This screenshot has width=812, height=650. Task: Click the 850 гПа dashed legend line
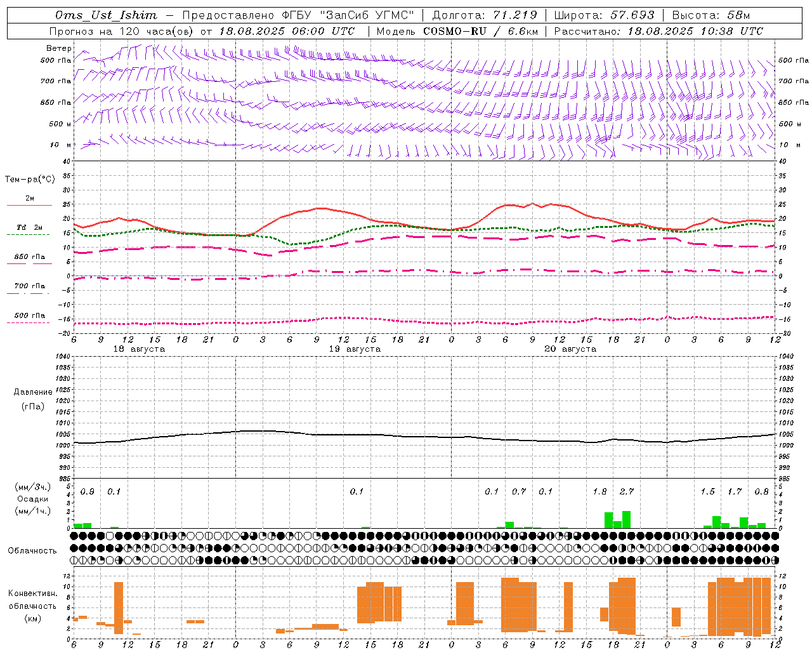tap(29, 263)
